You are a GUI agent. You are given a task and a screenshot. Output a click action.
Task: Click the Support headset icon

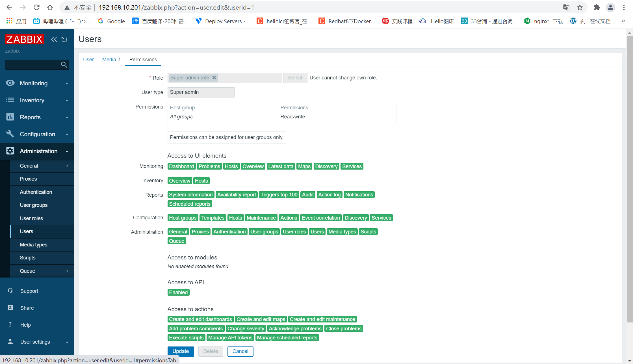coord(10,291)
